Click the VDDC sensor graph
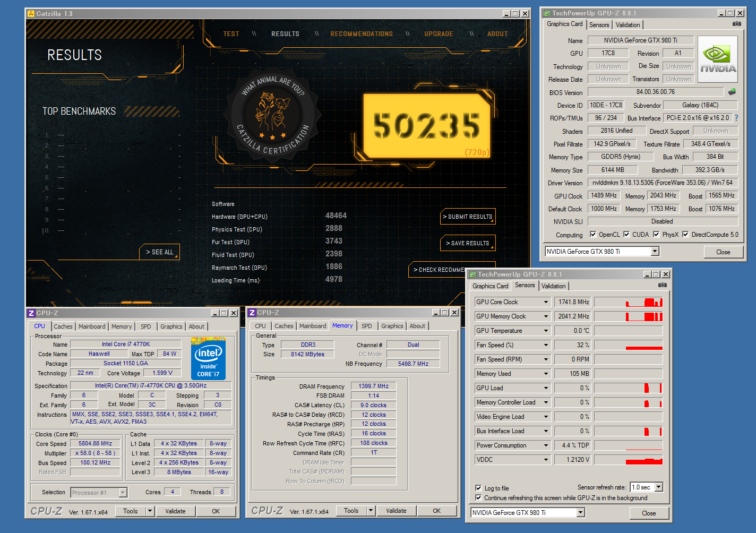The image size is (756, 533). point(628,460)
